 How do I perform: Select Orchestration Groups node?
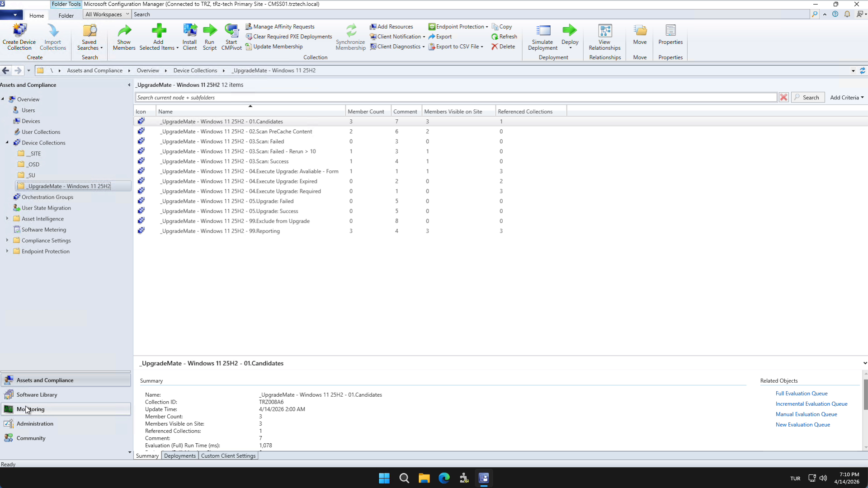[x=47, y=197]
